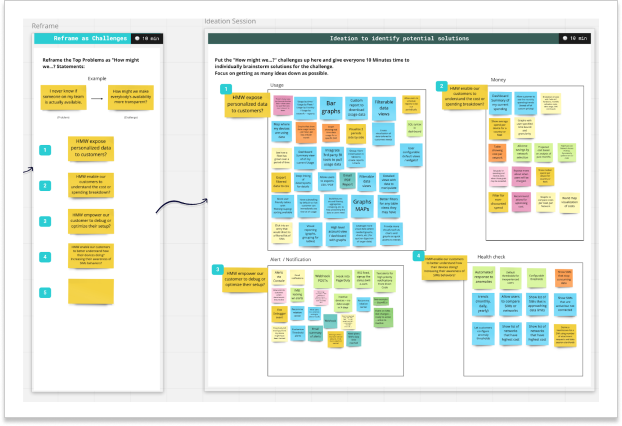Open the 'Reframe as Challenges' title banner
Viewport: 622px width, 426px height.
[x=82, y=38]
